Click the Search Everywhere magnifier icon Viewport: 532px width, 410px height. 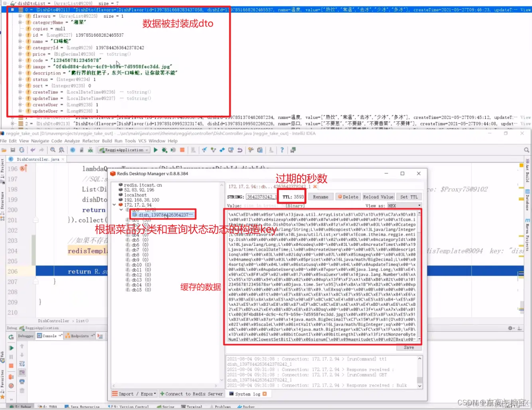pyautogui.click(x=526, y=150)
